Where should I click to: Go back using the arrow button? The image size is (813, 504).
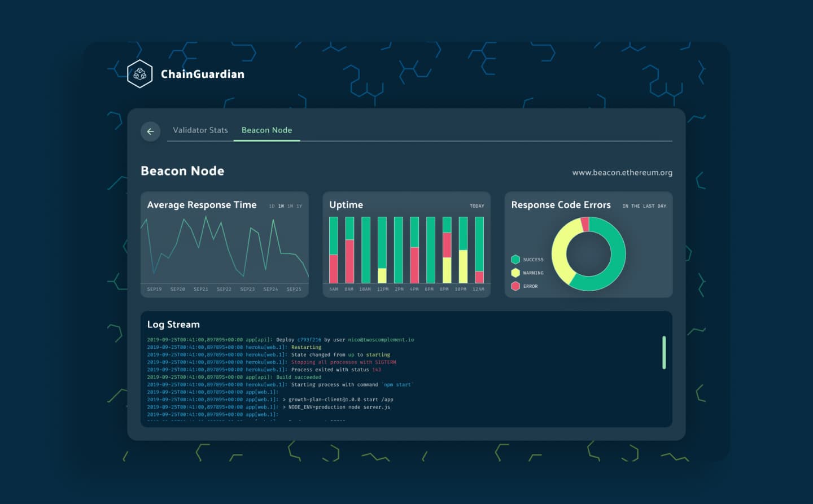(x=150, y=132)
